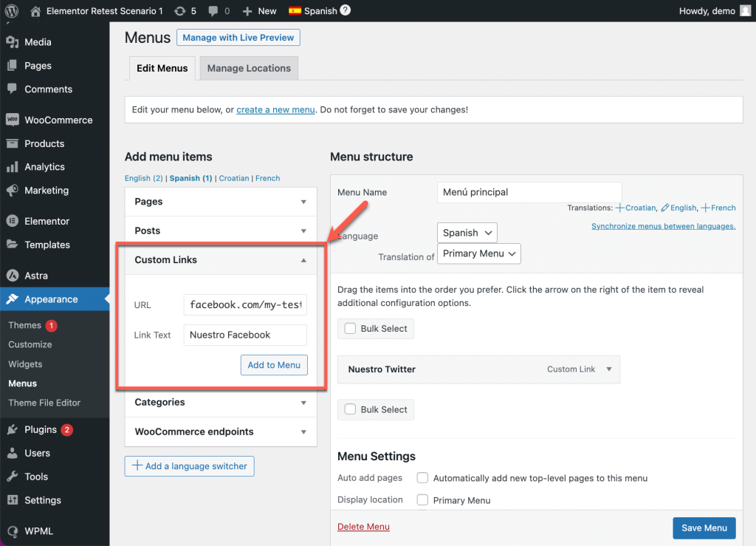Click the Link Text input field
Screen dimensions: 756x546
point(244,335)
